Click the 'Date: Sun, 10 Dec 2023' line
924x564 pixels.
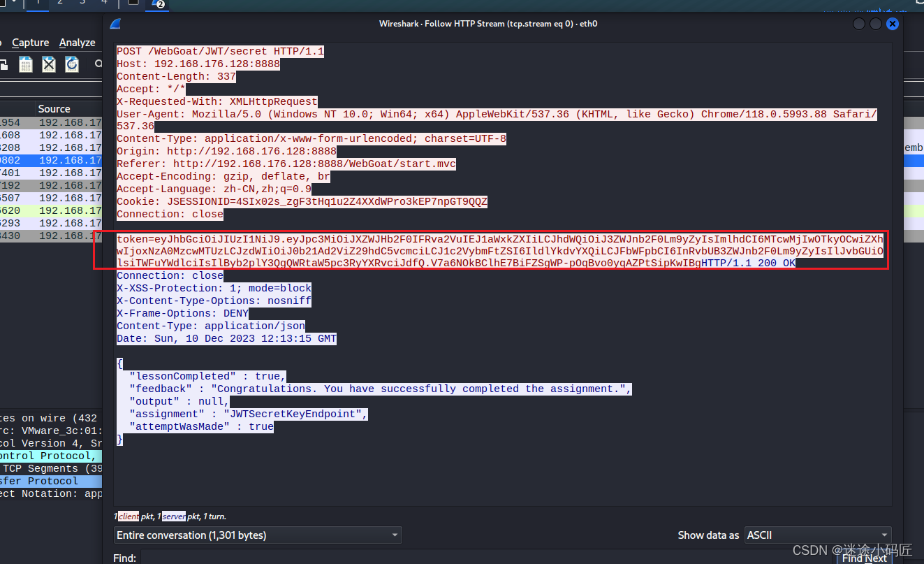point(226,339)
